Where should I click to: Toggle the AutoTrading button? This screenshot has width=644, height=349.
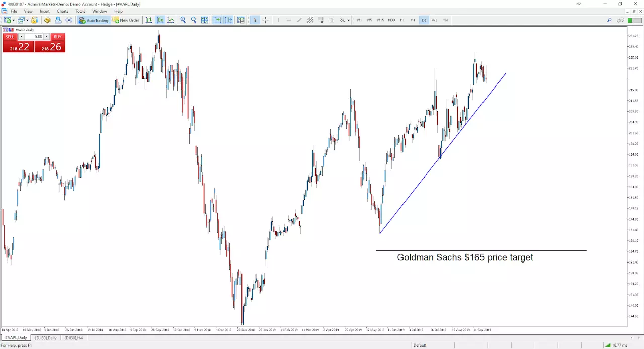94,20
